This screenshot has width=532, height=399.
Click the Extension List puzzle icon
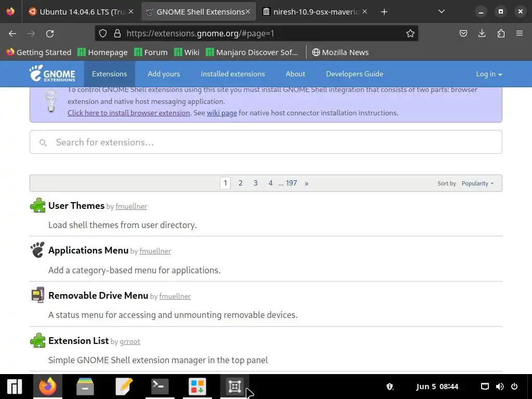point(37,340)
